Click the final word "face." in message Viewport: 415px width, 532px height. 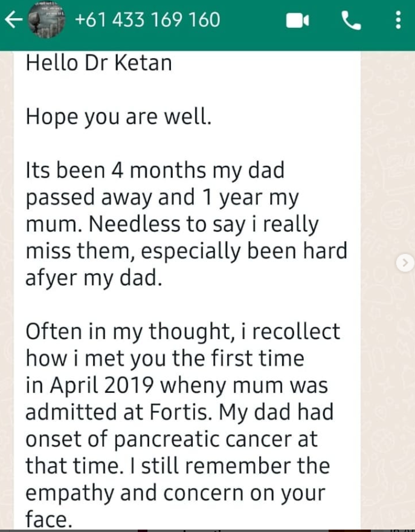(48, 519)
